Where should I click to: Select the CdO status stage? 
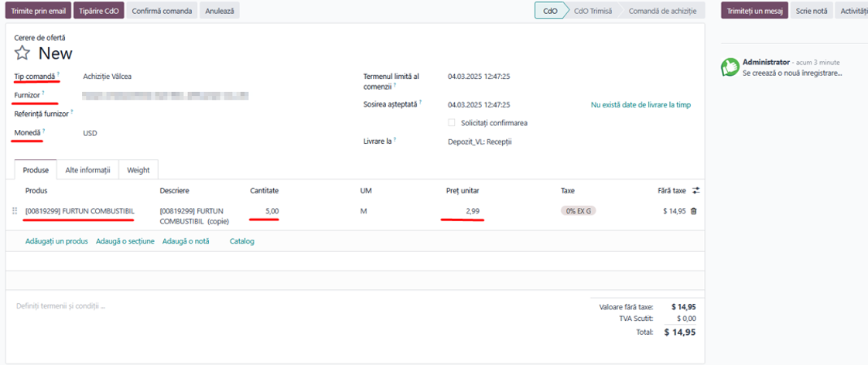pyautogui.click(x=550, y=11)
